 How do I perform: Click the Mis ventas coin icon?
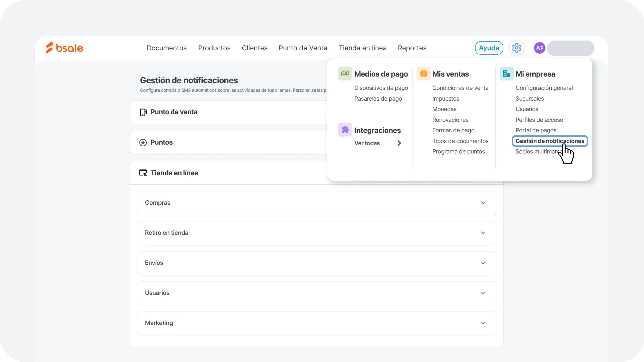point(424,74)
